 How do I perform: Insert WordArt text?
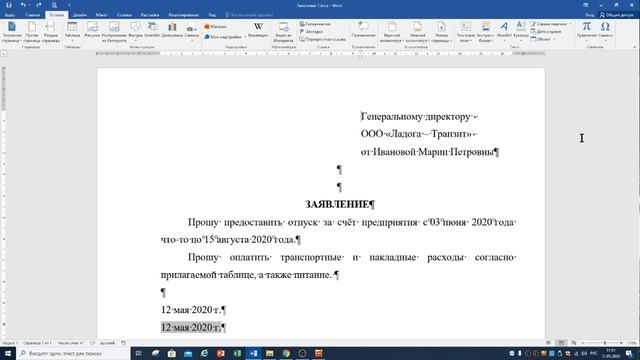(x=504, y=31)
